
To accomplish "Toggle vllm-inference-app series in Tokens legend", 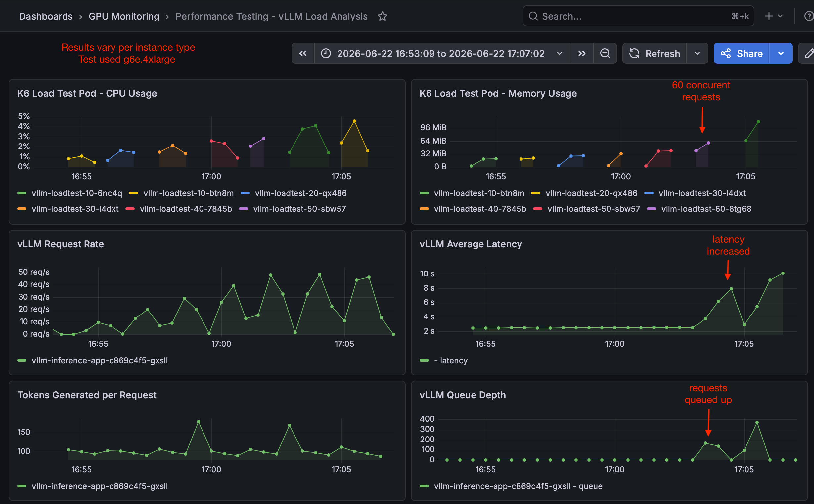I will pyautogui.click(x=100, y=486).
